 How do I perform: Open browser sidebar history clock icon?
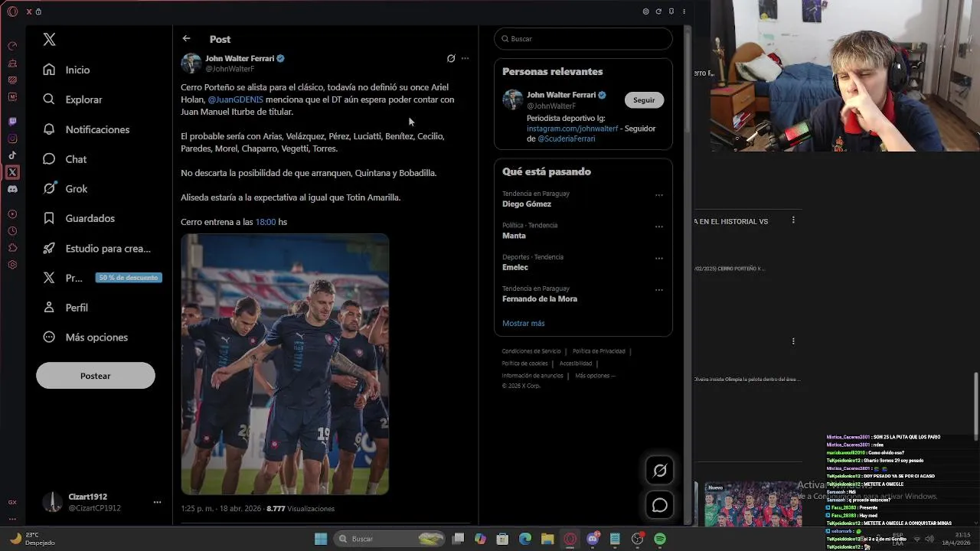pyautogui.click(x=12, y=231)
